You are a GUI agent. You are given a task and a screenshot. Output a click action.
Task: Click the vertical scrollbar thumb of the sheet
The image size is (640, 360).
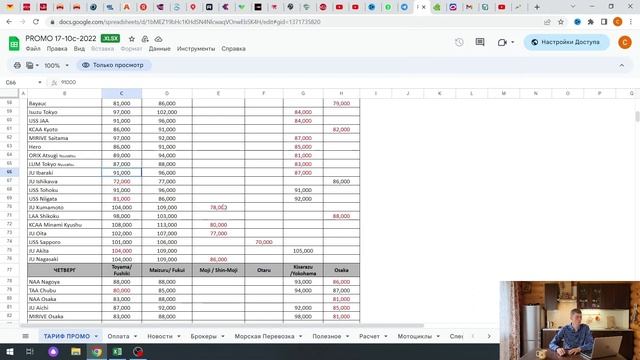637,116
